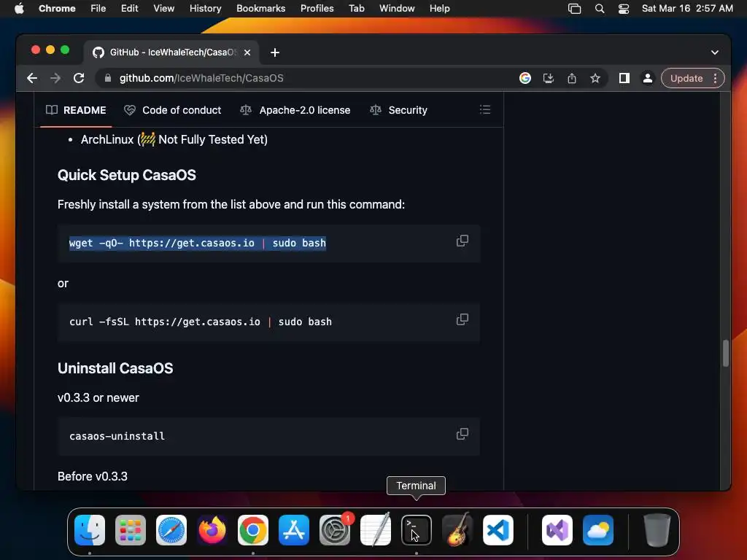Click the page vertical scrollbar thumb

click(726, 353)
